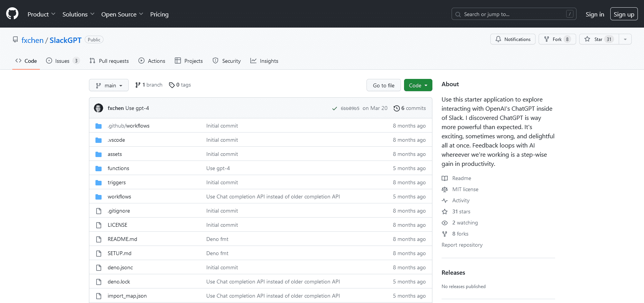
Task: View the 0 tags link
Action: [x=180, y=85]
